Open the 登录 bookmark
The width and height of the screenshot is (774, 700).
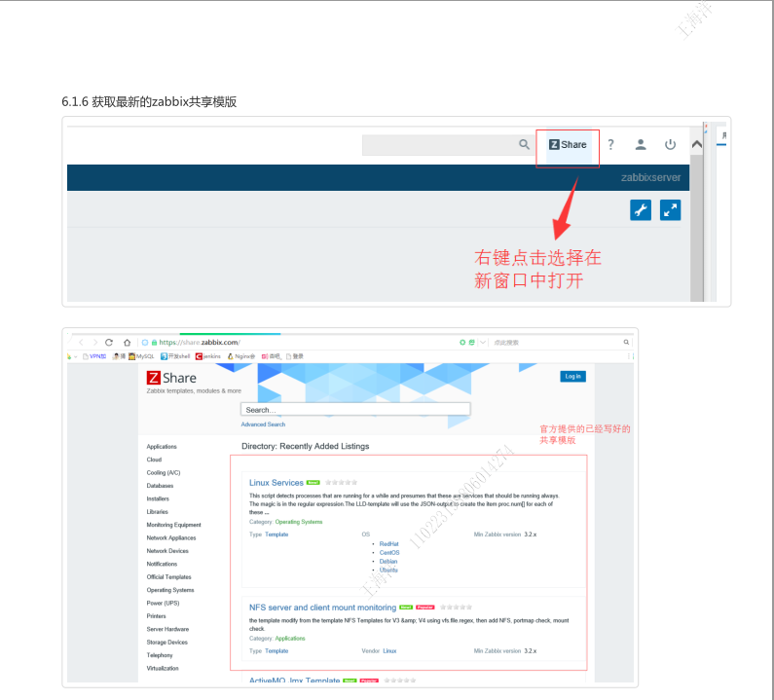295,356
